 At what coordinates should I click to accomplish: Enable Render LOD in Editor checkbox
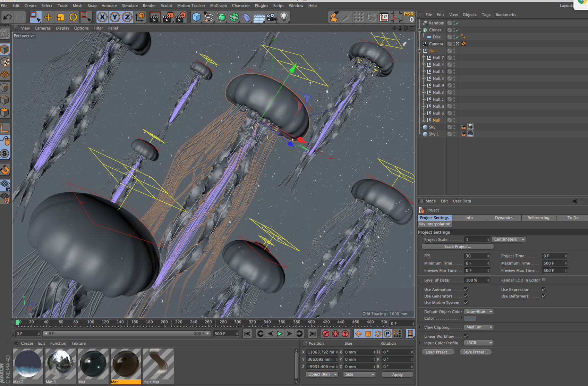(x=544, y=280)
